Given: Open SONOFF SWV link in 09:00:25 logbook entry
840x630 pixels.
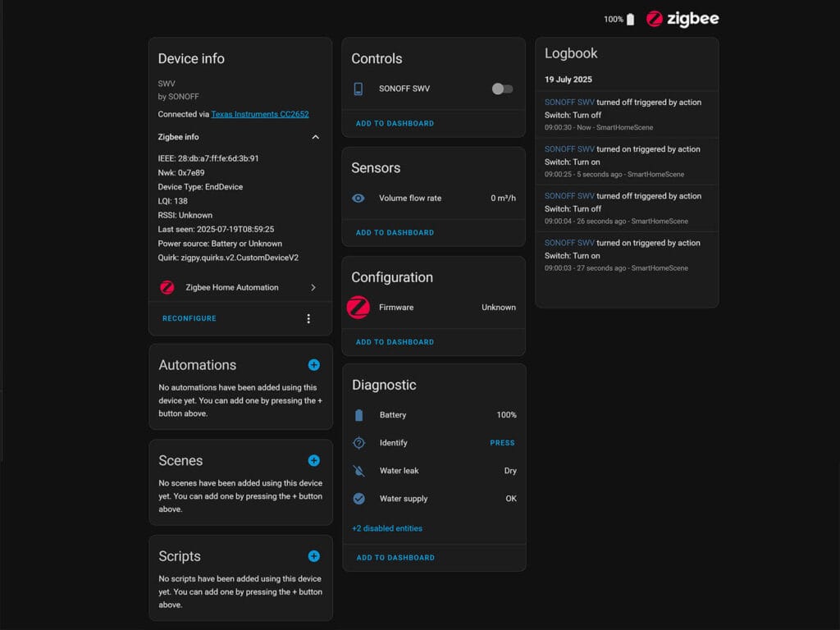Looking at the screenshot, I should [x=569, y=149].
